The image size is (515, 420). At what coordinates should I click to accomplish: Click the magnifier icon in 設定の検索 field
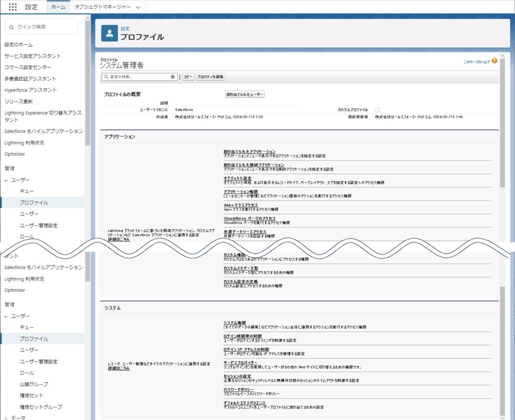106,77
